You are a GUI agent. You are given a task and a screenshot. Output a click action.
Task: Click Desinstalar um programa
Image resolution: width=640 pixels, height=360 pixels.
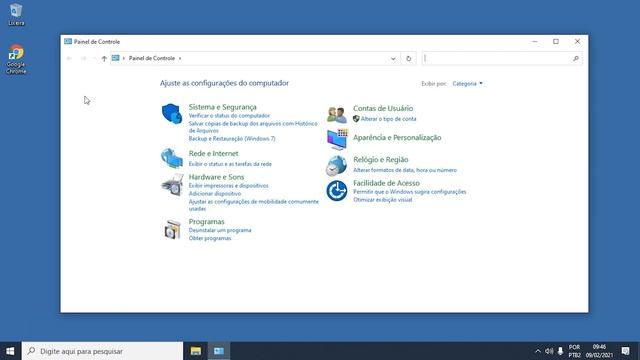220,231
